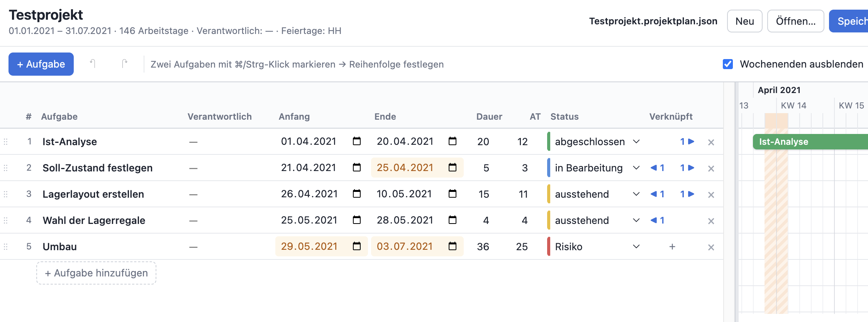Click the drag handle of the Umbau row
868x322 pixels.
tap(5, 247)
